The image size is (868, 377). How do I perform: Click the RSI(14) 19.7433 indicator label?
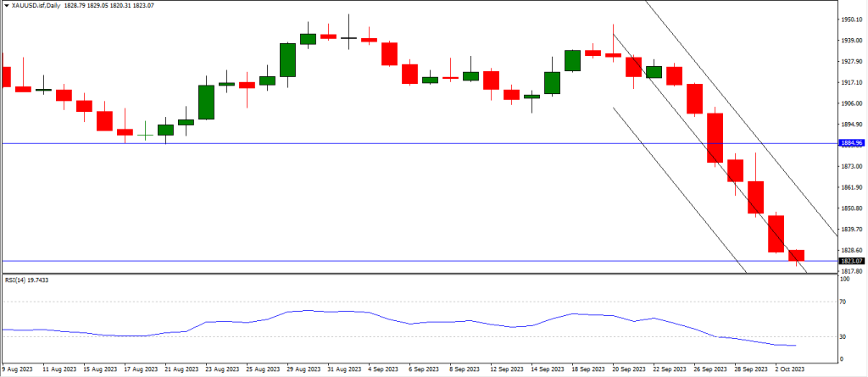pyautogui.click(x=29, y=279)
